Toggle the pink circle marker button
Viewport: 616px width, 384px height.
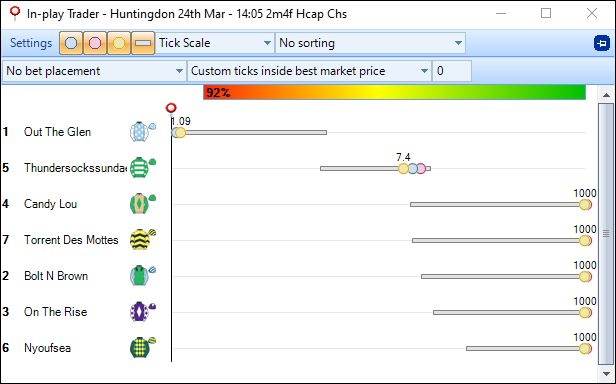click(95, 43)
